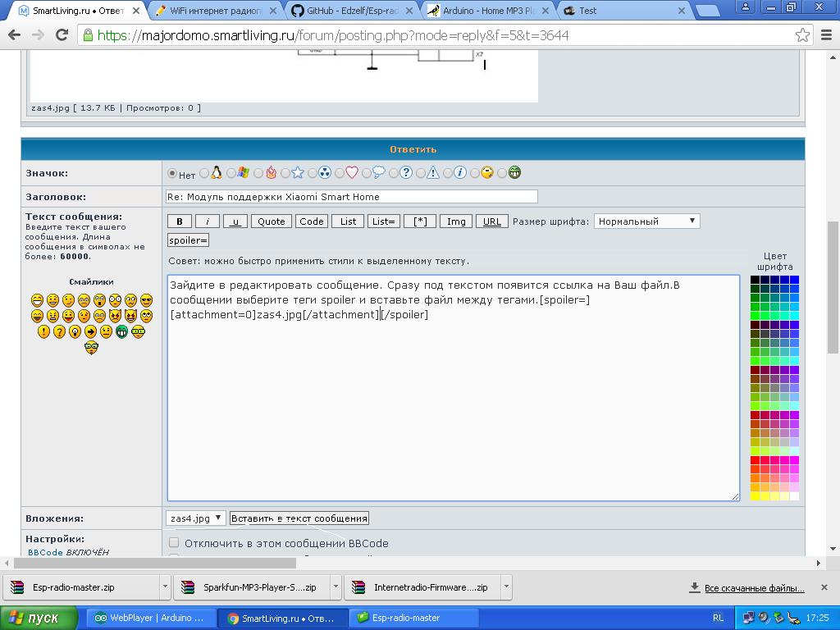Screen dimensions: 840x630
Task: Open the zas4.jpg attachment dropdown
Action: (195, 518)
